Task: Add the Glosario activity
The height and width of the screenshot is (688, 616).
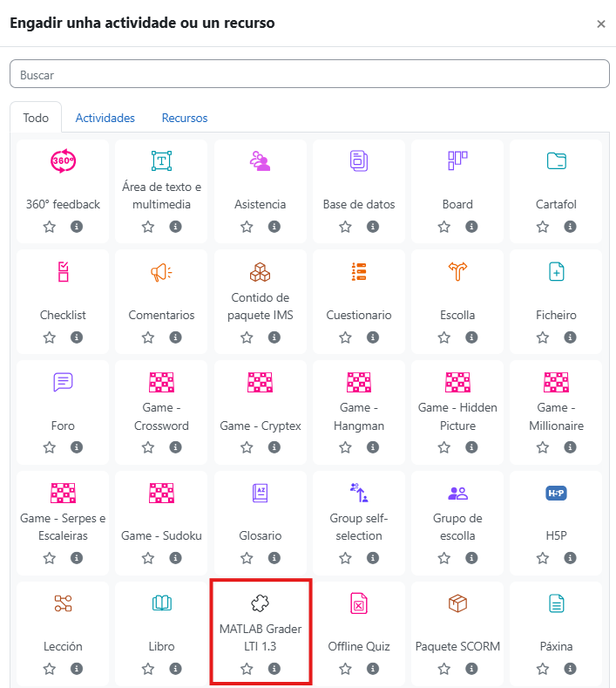Action: [260, 494]
